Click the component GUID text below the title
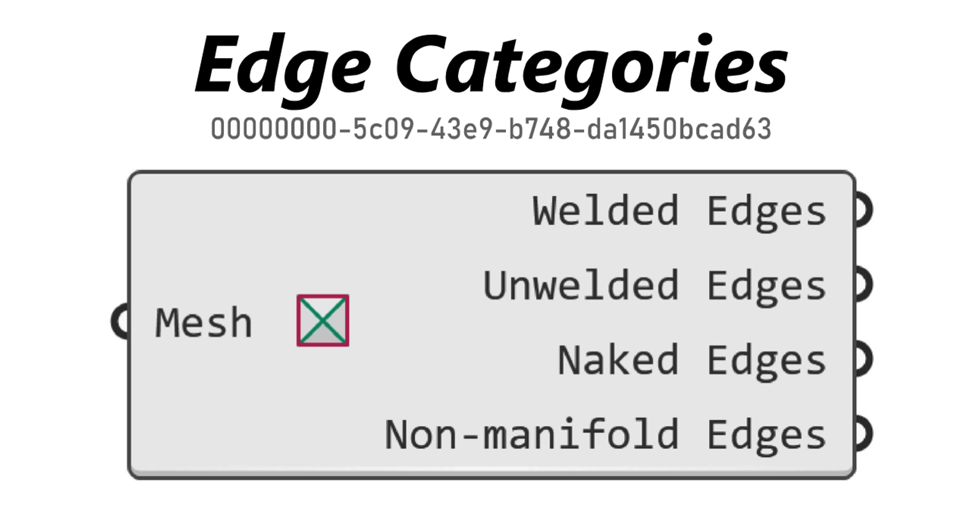980x528 pixels. tap(491, 129)
